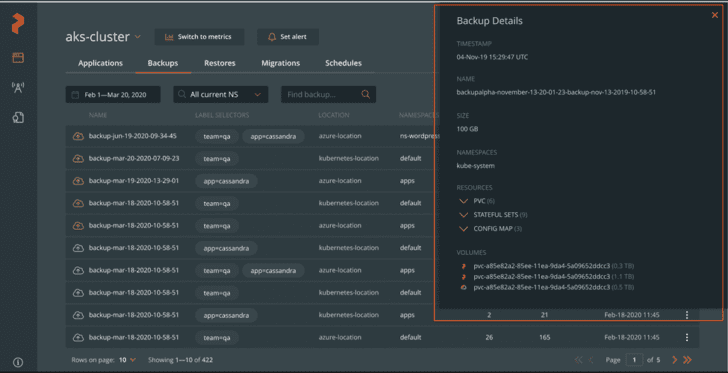Viewport: 728px width, 373px height.
Task: Click cloud icon for backup-jun-19-2020-09-34-45
Action: (78, 136)
